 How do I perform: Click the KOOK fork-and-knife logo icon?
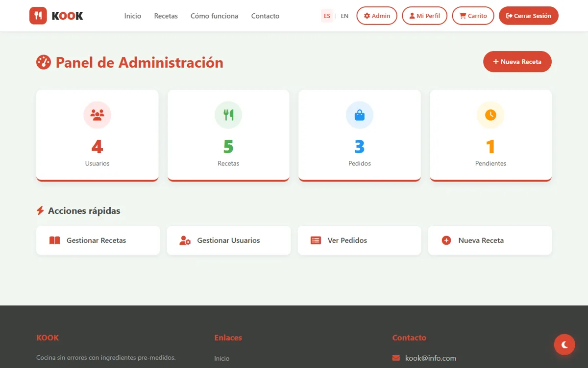[38, 16]
